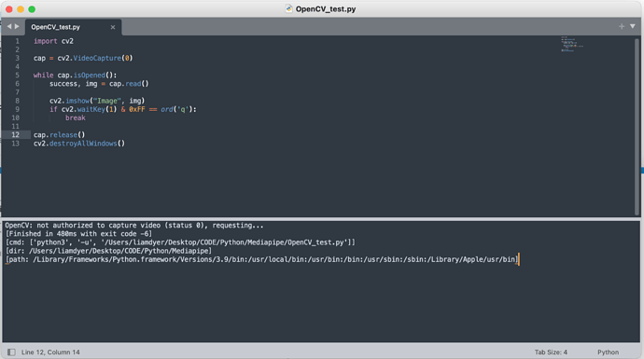
Task: Go to next tab with right arrow
Action: (17, 26)
